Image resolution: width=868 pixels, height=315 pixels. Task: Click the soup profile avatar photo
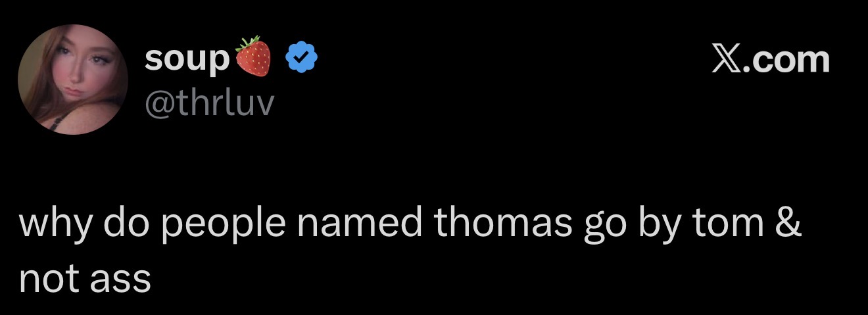(x=73, y=80)
